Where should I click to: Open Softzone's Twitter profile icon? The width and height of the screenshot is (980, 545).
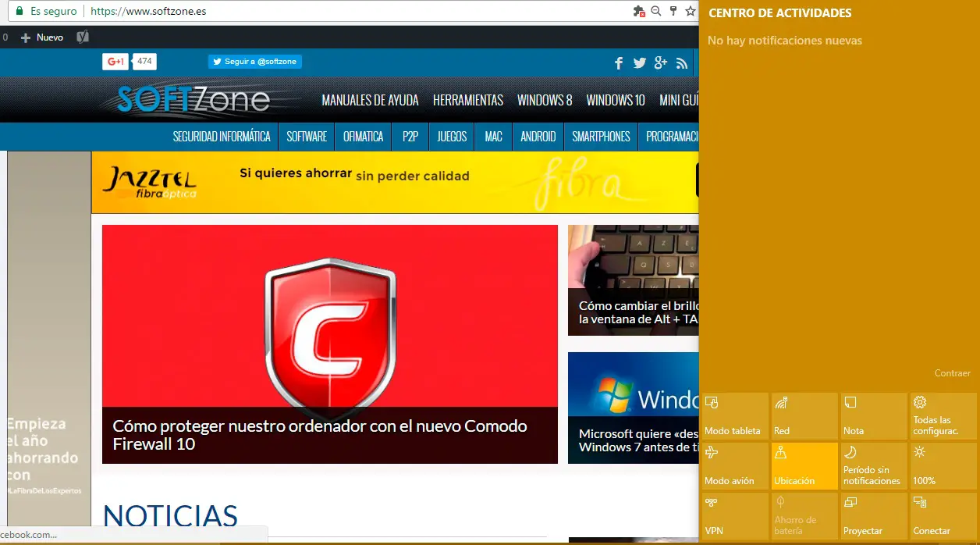(640, 63)
